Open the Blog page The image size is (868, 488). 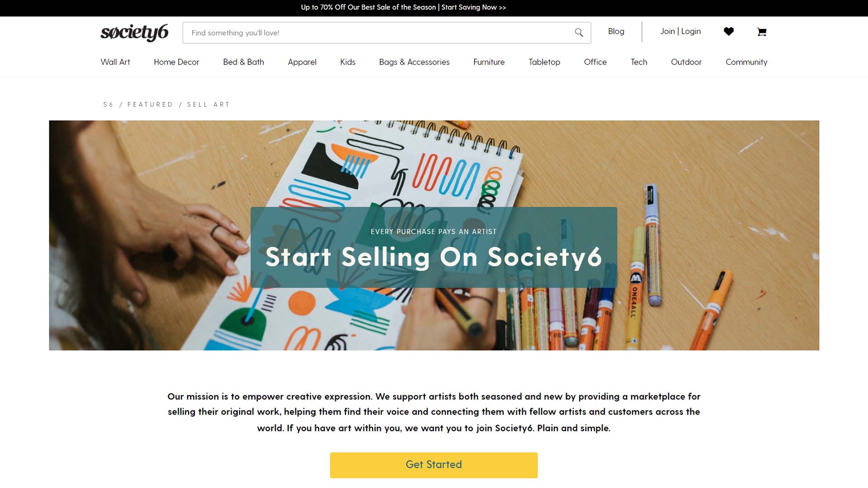(x=616, y=31)
